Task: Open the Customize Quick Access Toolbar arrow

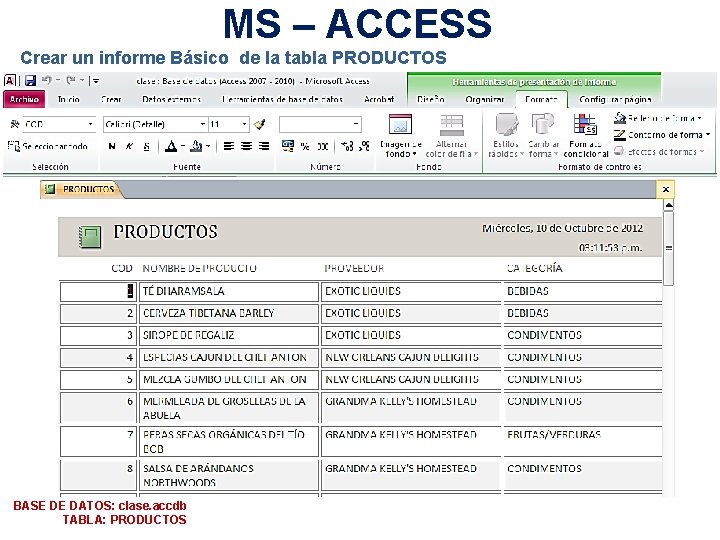Action: click(96, 81)
